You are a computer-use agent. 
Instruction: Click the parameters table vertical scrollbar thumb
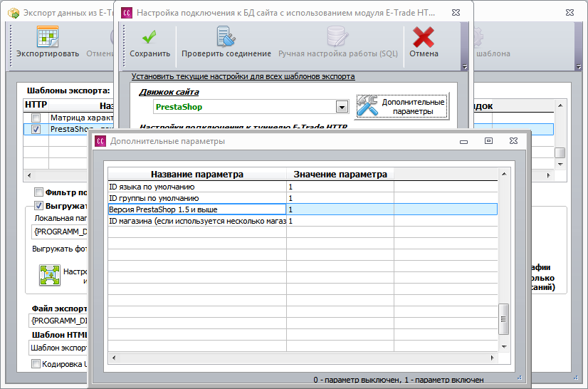click(x=503, y=319)
